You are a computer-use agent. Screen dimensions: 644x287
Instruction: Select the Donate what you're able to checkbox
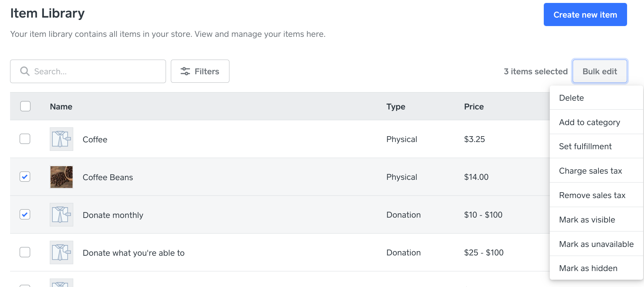(x=25, y=252)
